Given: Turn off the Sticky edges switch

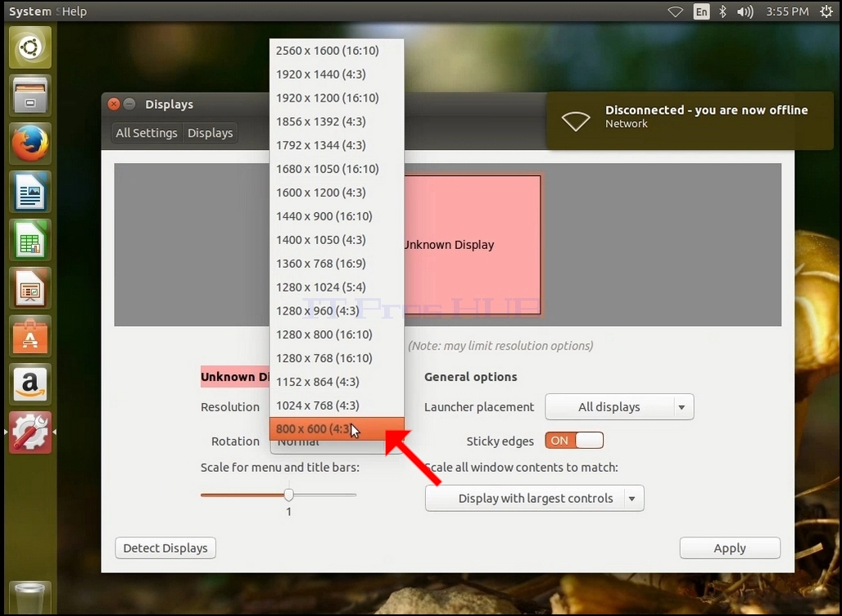Looking at the screenshot, I should (x=574, y=441).
